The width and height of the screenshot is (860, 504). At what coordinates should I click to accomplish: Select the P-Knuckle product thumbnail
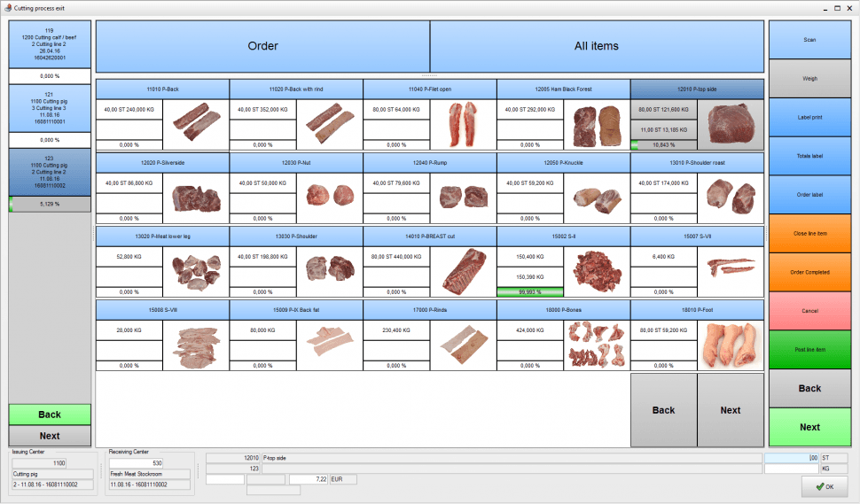pos(597,197)
